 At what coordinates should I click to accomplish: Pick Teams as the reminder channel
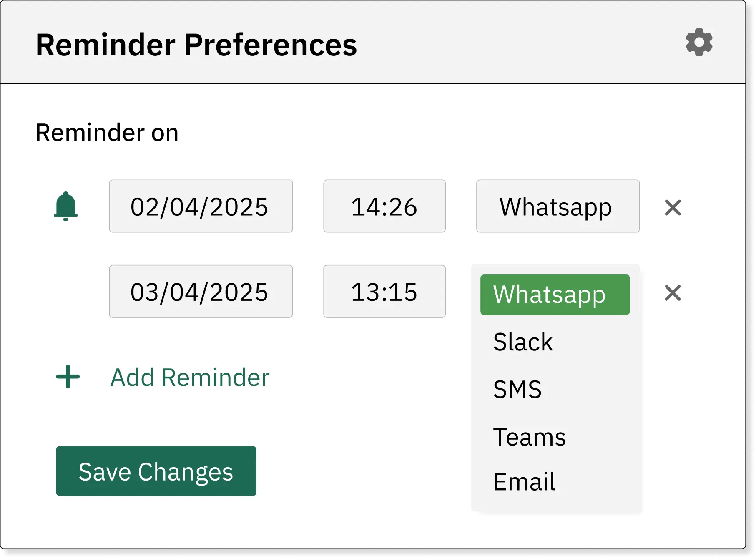pos(529,437)
